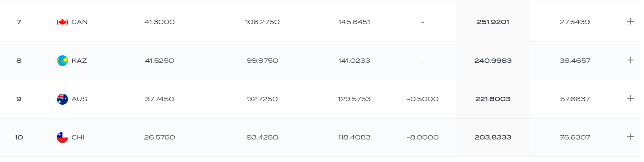Select the AUS country label

tap(79, 99)
